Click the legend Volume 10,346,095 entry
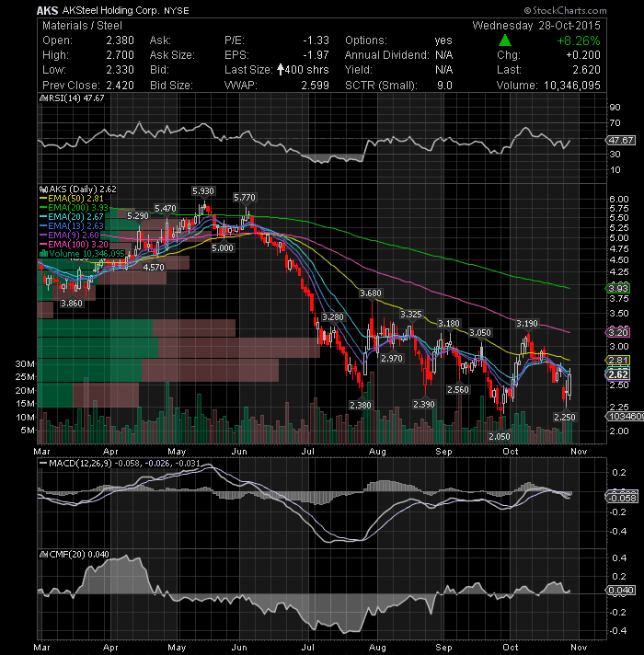Viewport: 644px width, 655px height. tap(82, 254)
